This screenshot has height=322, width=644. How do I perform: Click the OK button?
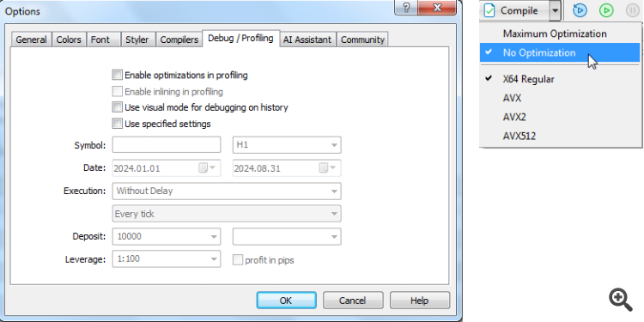286,301
